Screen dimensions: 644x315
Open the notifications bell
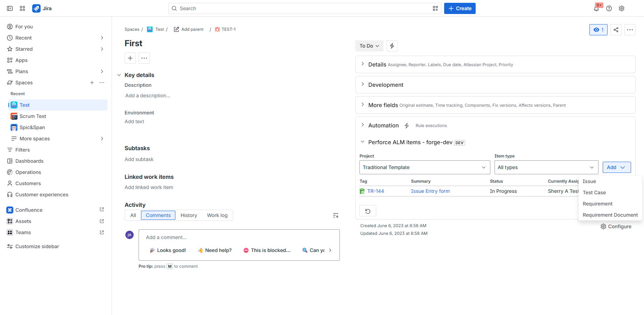(596, 8)
